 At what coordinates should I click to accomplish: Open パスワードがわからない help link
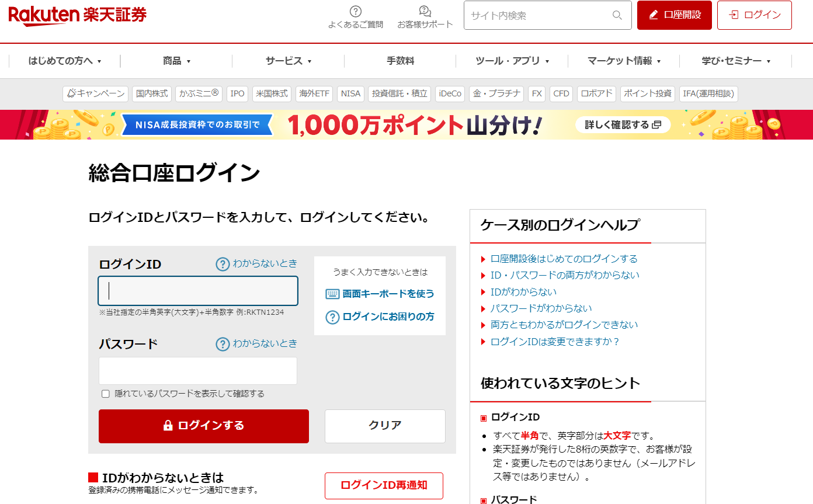[x=541, y=308]
